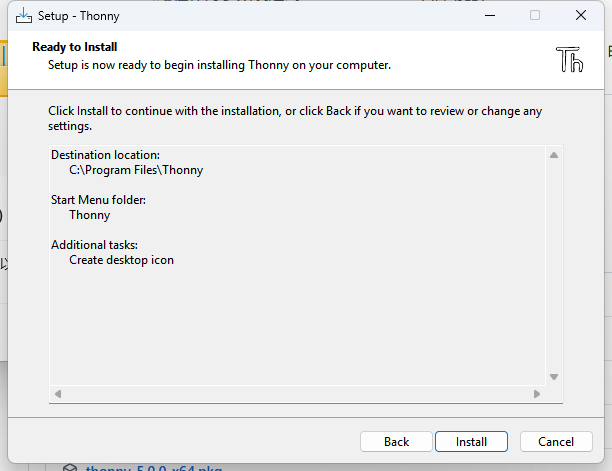The height and width of the screenshot is (471, 612).
Task: Click the 'C:\Program Files\Thonny' path text
Action: pyautogui.click(x=136, y=170)
